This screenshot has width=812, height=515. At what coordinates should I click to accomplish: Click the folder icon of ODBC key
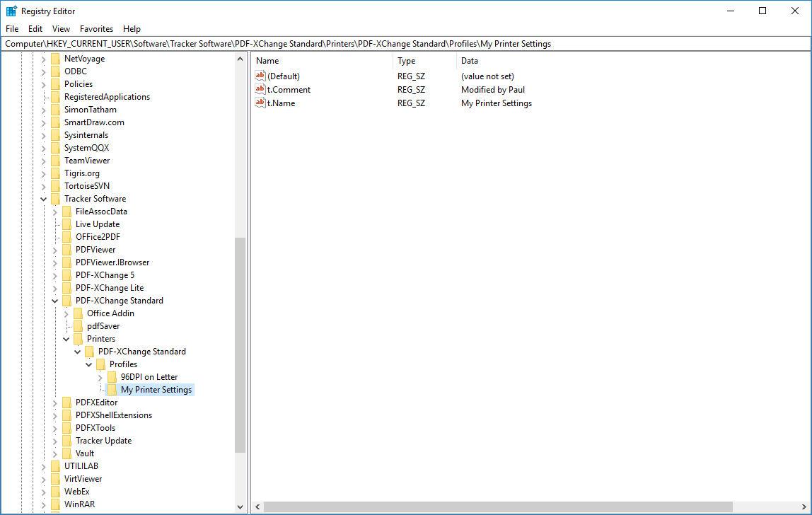[x=56, y=71]
